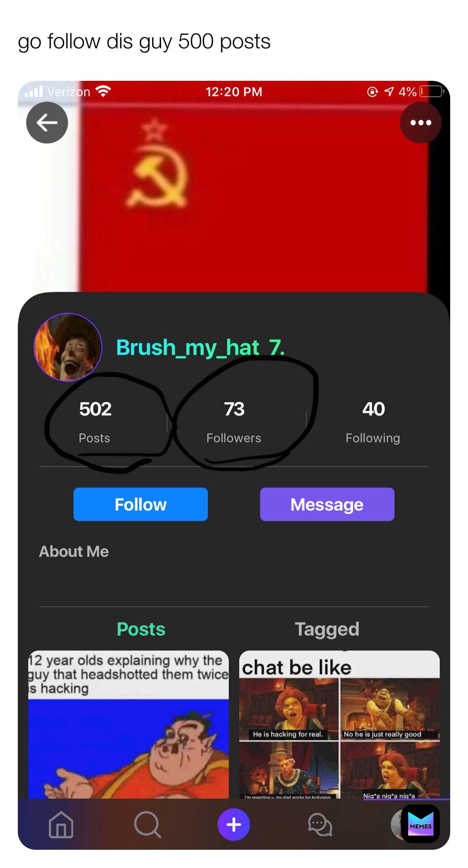Message this user
The width and height of the screenshot is (468, 868).
tap(327, 504)
